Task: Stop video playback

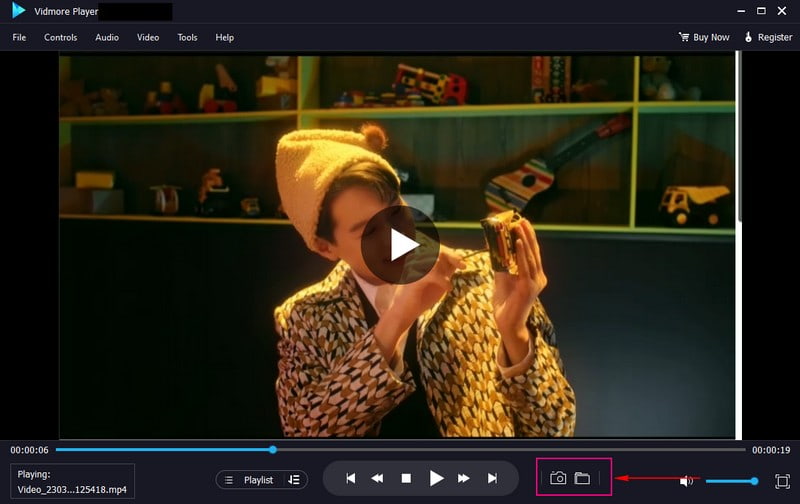Action: tap(406, 479)
